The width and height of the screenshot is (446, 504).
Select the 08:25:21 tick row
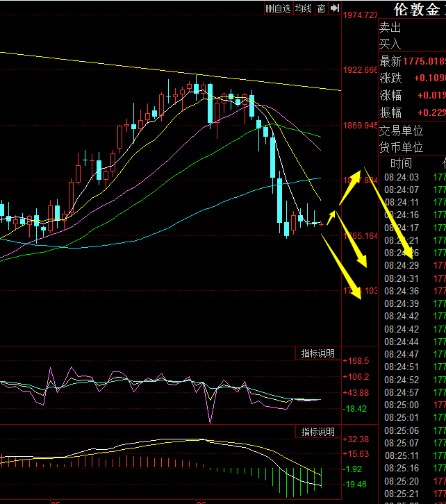[x=413, y=494]
